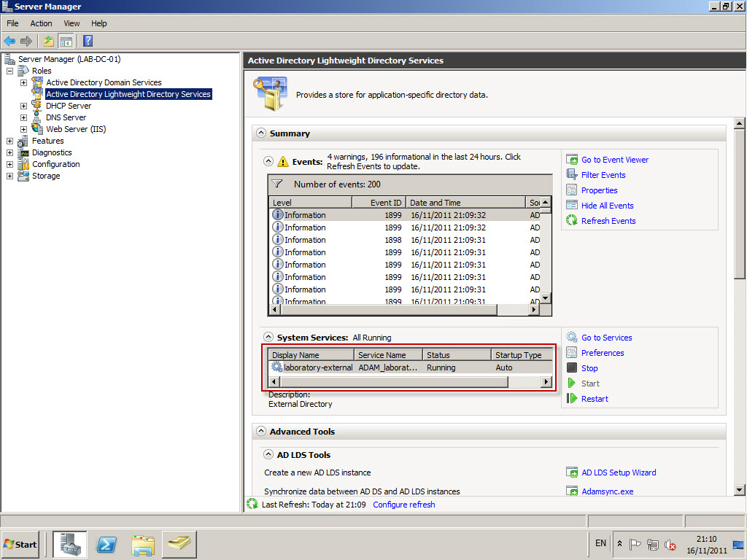Click the Refresh Events link

tap(608, 221)
